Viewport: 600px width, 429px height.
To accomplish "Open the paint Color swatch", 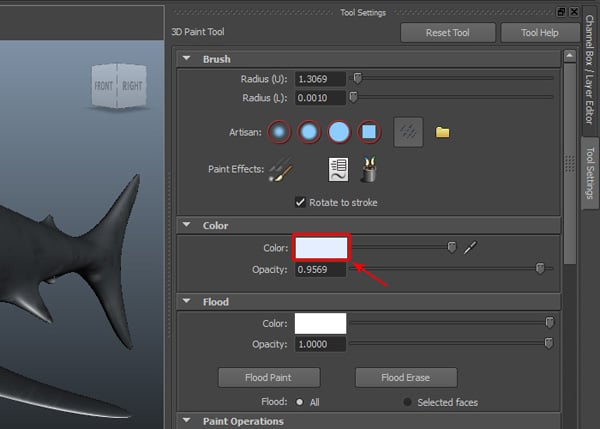I will click(320, 247).
